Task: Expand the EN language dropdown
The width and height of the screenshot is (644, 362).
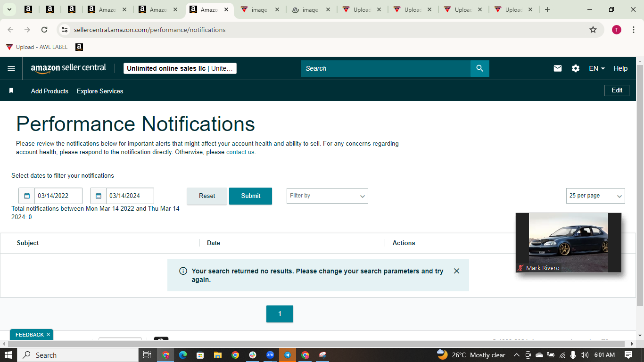Action: (x=597, y=68)
